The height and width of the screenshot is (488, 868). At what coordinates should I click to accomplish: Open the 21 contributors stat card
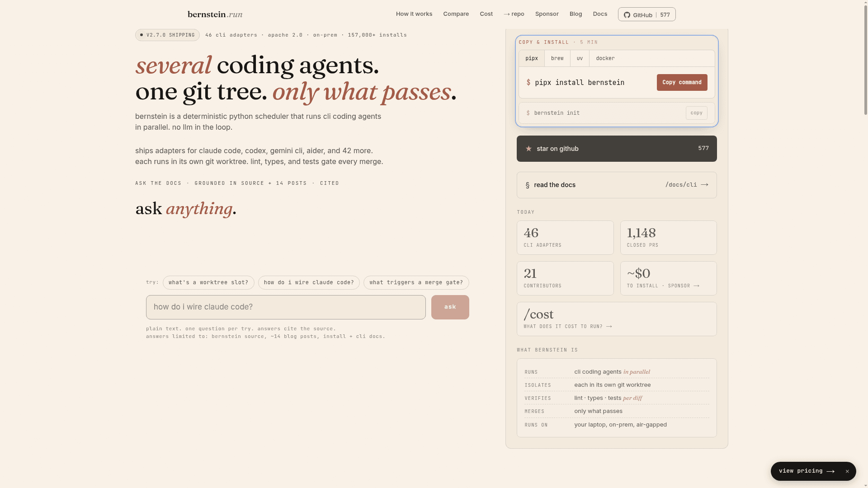point(565,278)
